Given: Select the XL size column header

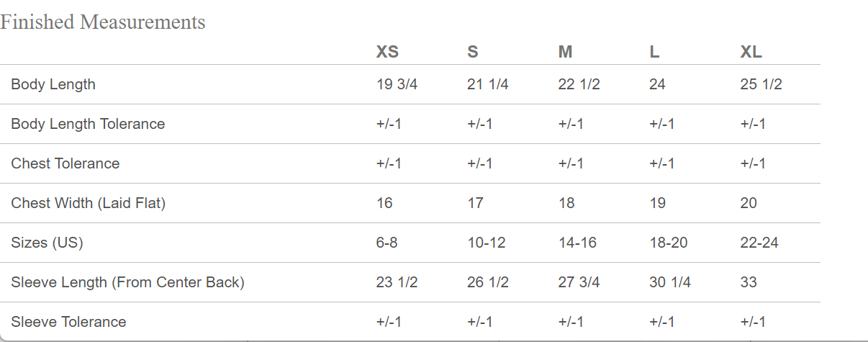Looking at the screenshot, I should [751, 52].
